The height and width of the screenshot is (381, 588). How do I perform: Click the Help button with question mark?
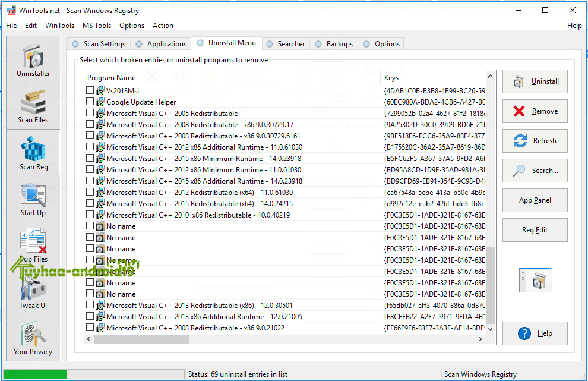click(535, 333)
